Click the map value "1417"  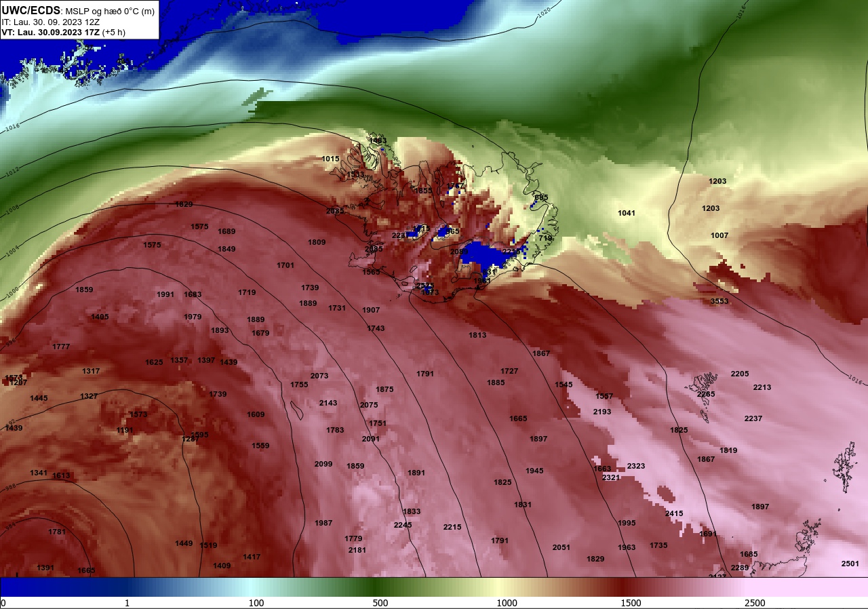pos(252,557)
